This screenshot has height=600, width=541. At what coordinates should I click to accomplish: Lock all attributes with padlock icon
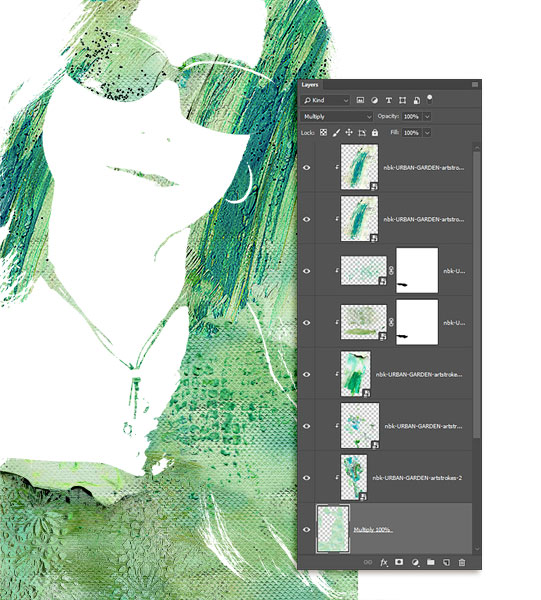(375, 133)
